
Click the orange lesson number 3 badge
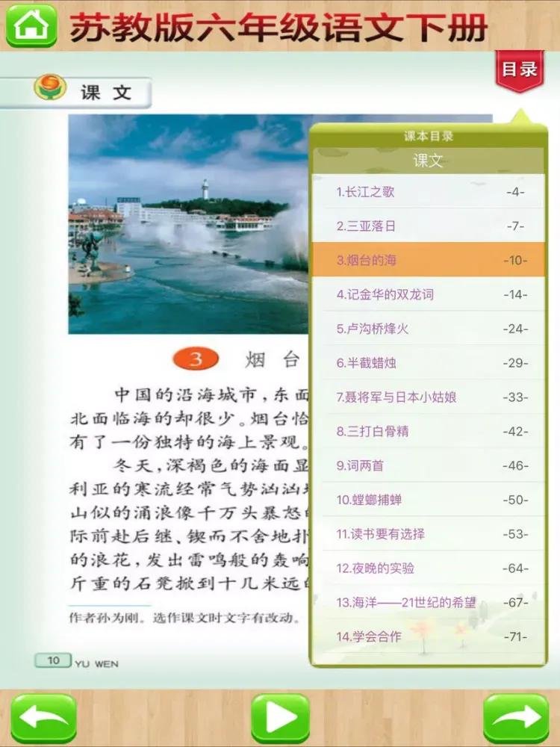[x=196, y=360]
